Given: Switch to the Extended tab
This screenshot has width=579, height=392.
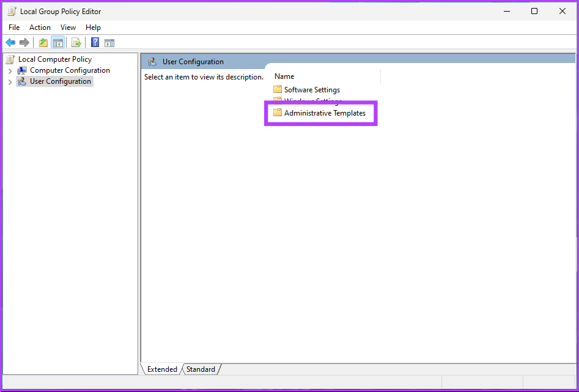Looking at the screenshot, I should 162,369.
